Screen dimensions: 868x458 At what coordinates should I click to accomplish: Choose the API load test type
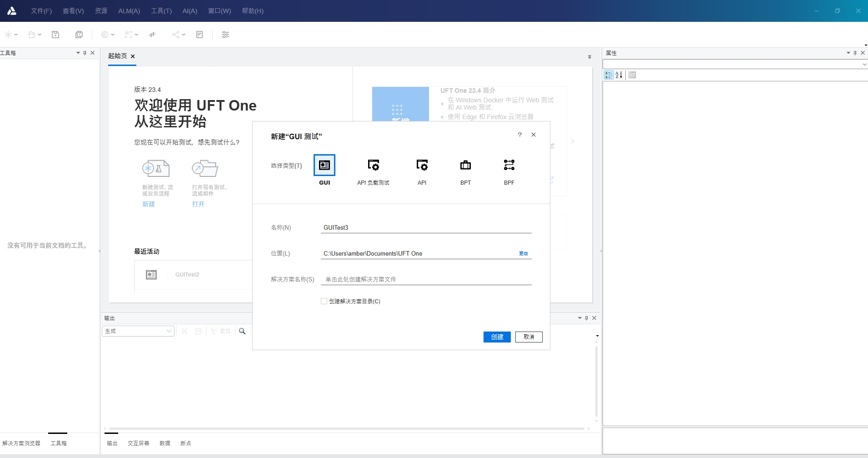pyautogui.click(x=373, y=165)
